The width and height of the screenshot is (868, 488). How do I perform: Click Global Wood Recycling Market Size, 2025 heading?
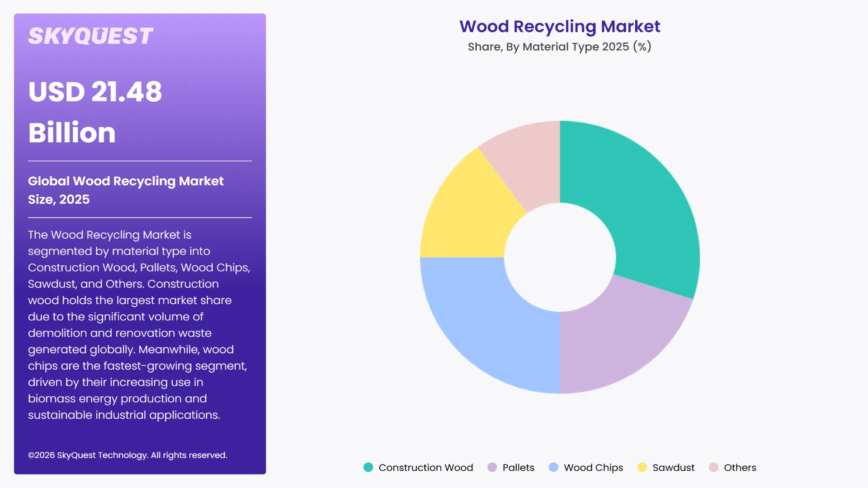pos(126,190)
